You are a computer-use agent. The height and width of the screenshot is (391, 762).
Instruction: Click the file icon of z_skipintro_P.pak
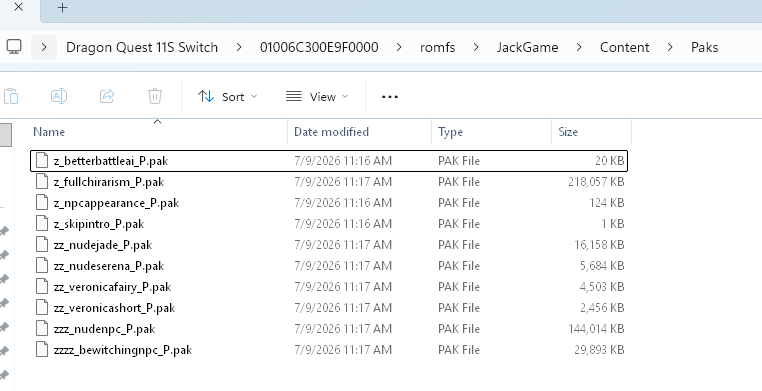[x=42, y=224]
